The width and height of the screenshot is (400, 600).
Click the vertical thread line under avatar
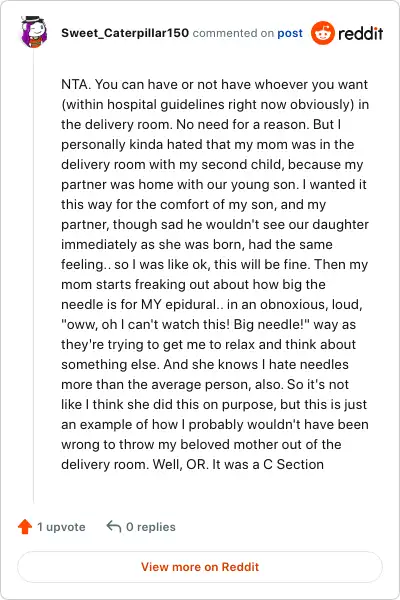(x=34, y=276)
